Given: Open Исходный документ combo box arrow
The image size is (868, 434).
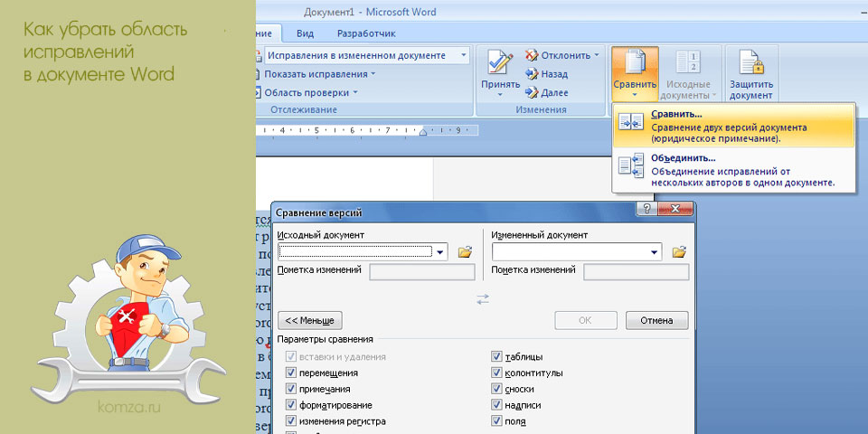Looking at the screenshot, I should [440, 252].
